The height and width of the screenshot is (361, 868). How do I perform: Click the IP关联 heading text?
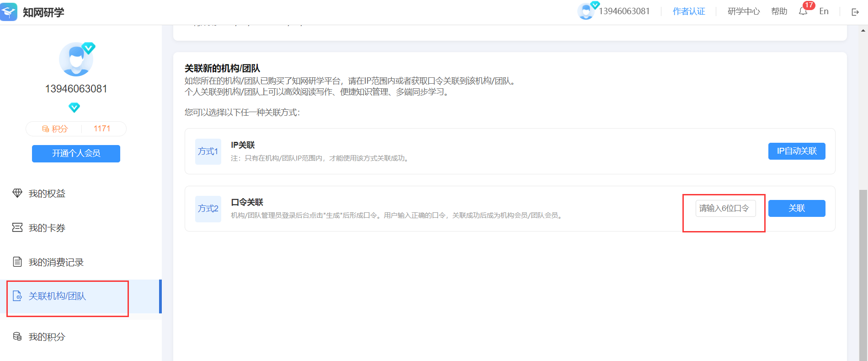(243, 145)
